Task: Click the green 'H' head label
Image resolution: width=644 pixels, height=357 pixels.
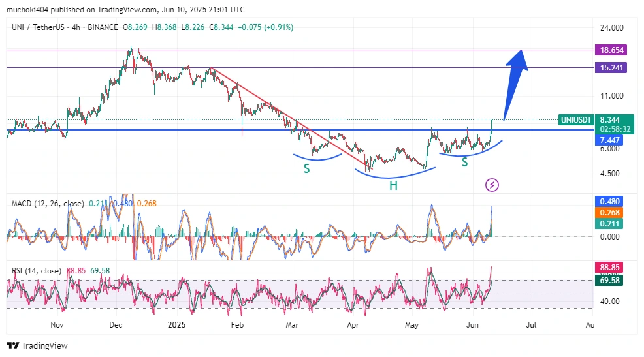Action: click(x=393, y=186)
